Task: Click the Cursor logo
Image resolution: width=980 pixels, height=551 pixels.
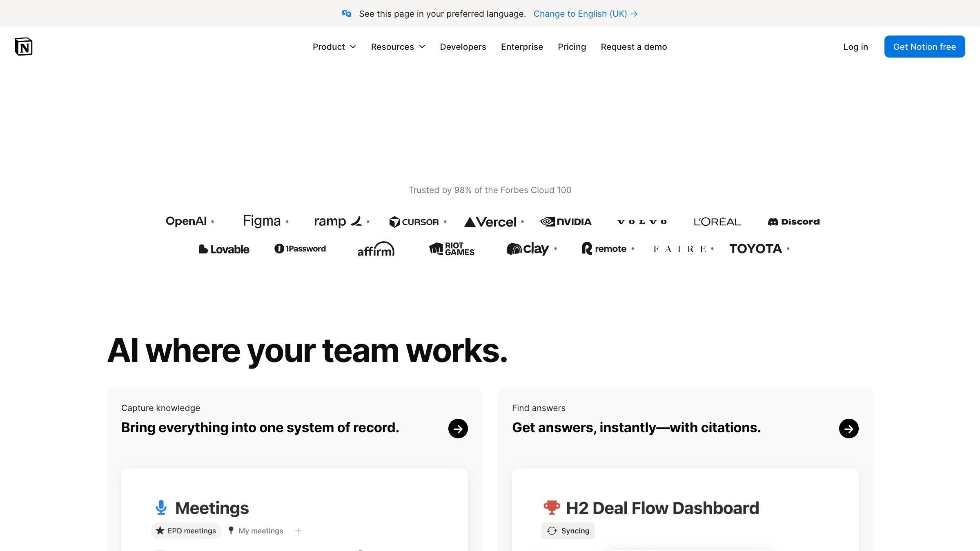Action: click(414, 222)
